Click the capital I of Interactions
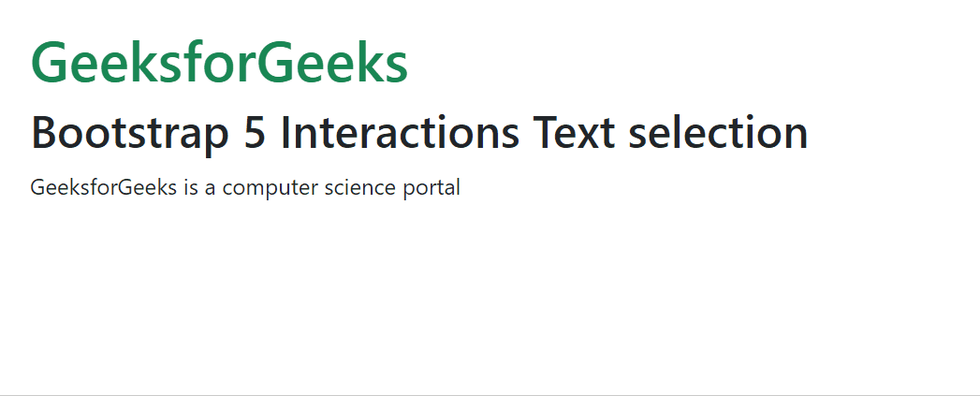 click(285, 133)
